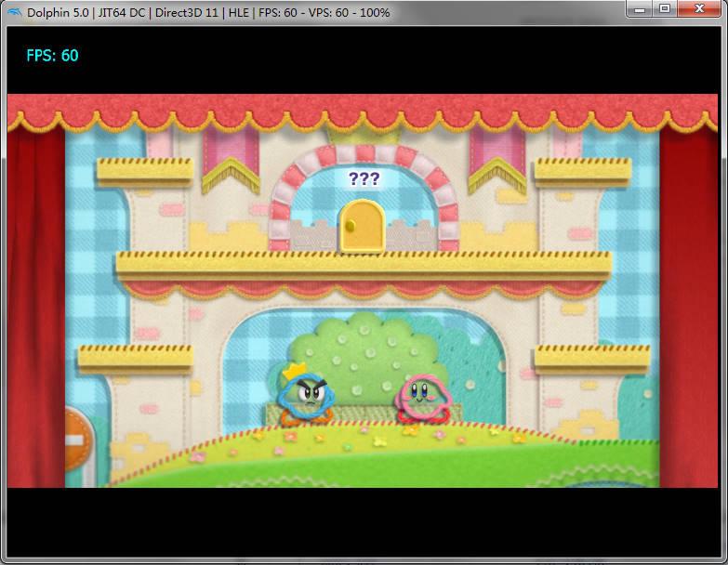Click the yellow door under the ??? label
Screen dimensions: 728x565
click(363, 226)
